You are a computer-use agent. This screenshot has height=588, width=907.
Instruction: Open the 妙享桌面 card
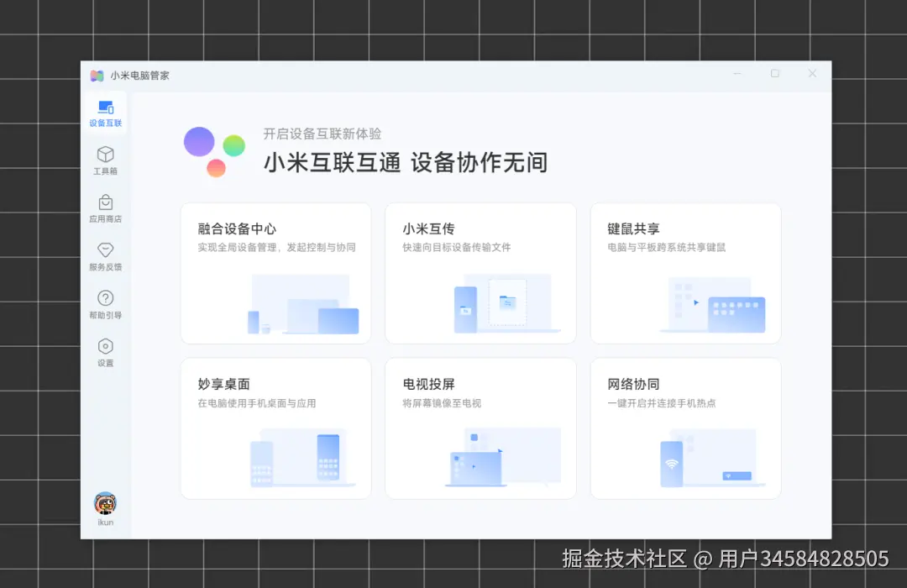point(276,428)
